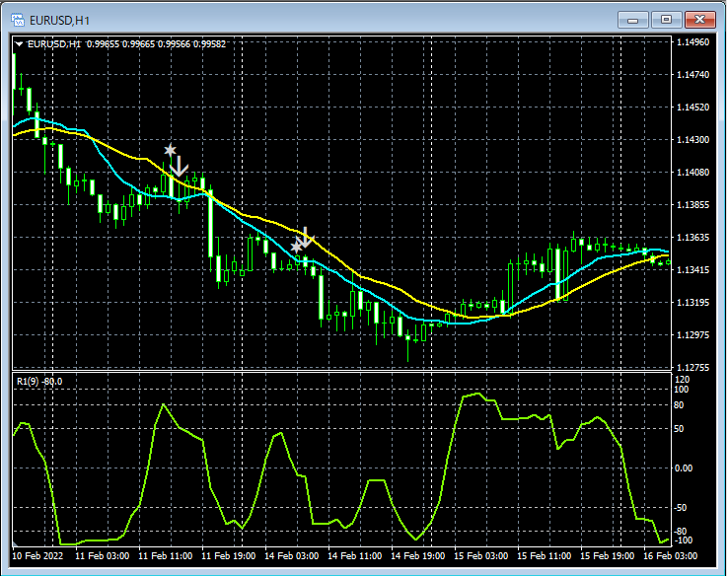Click price label 1.14520 on price scale
This screenshot has height=576, width=728.
pos(693,108)
